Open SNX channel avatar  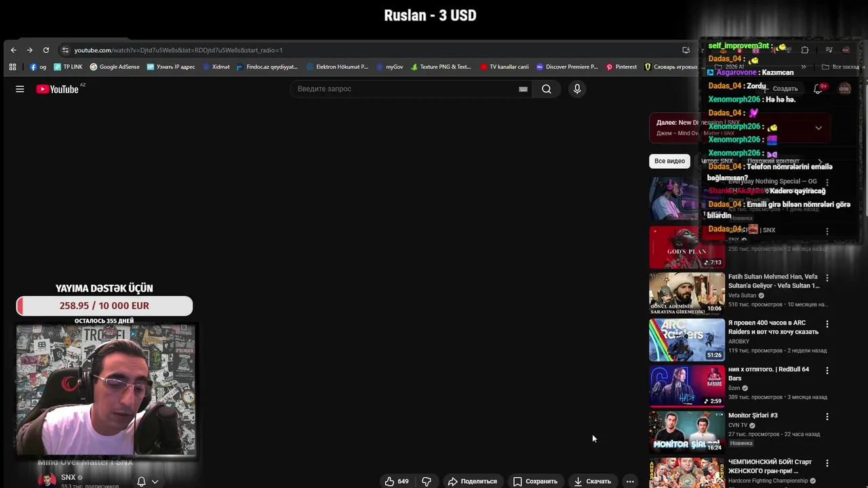(47, 481)
